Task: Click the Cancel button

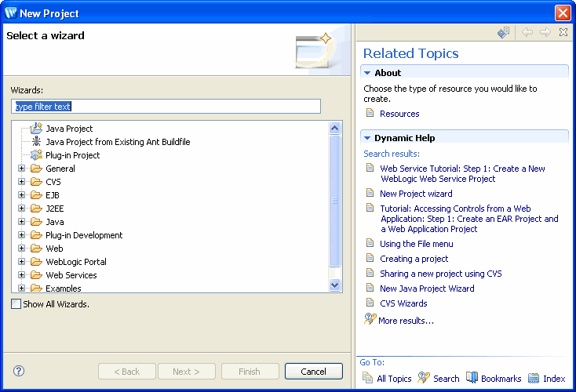Action: 313,372
